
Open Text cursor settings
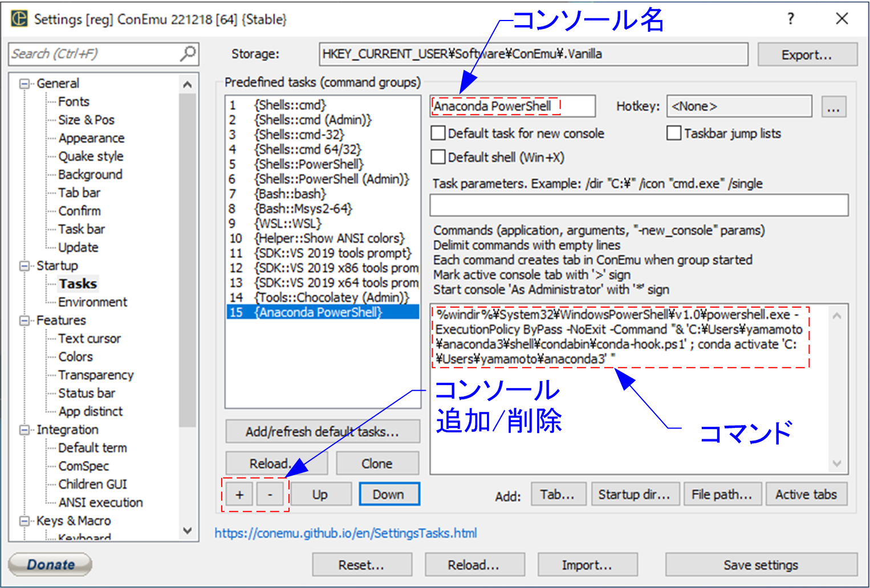coord(90,338)
